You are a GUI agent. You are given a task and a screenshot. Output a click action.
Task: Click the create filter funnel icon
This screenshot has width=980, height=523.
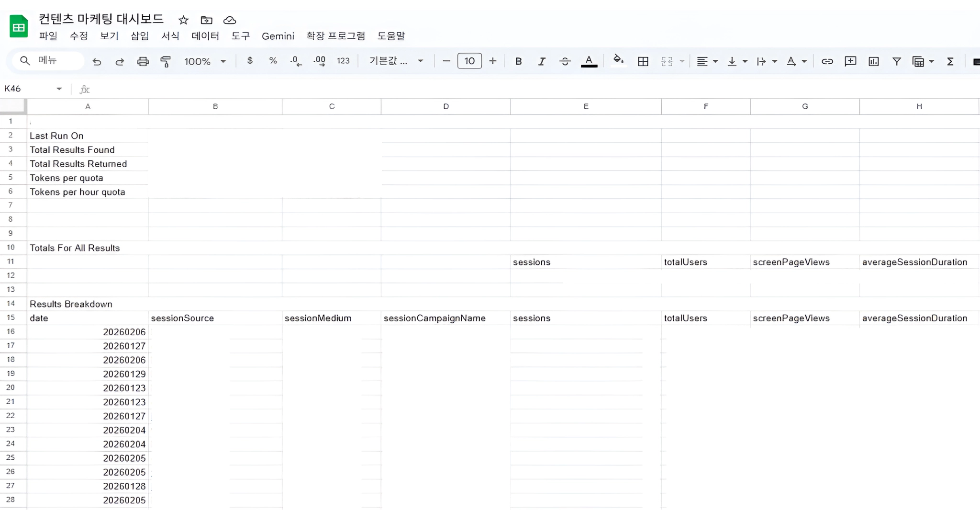point(896,61)
